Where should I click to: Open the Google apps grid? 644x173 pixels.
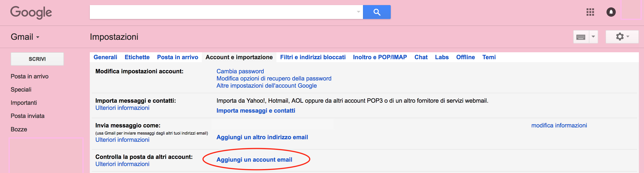click(590, 12)
